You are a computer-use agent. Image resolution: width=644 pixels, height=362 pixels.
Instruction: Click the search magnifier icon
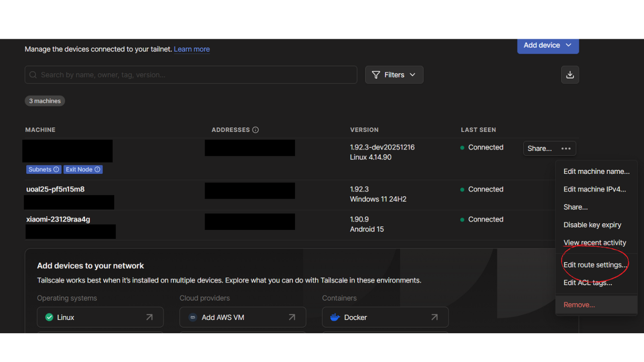pyautogui.click(x=33, y=75)
